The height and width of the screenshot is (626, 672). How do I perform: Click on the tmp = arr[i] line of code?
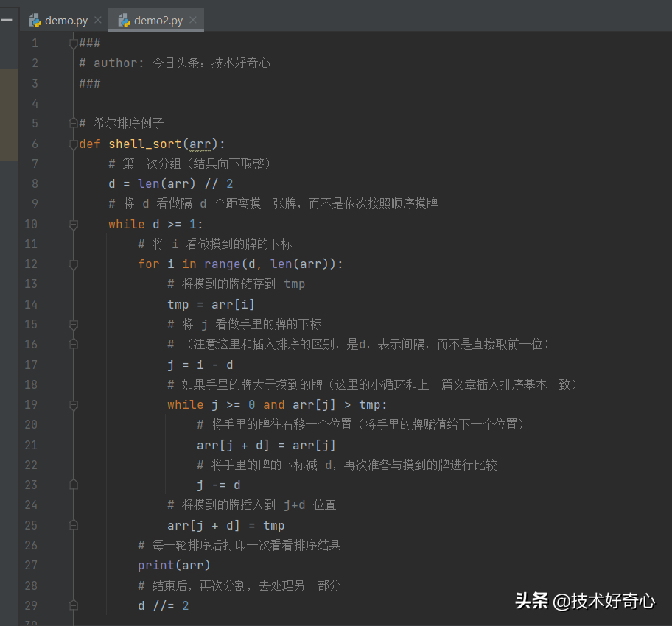click(210, 304)
